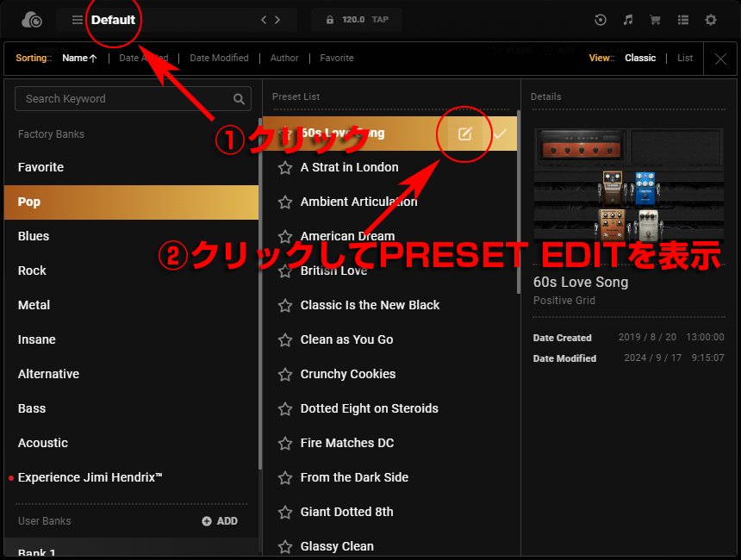
Task: Click the TAP tempo button
Action: click(380, 20)
